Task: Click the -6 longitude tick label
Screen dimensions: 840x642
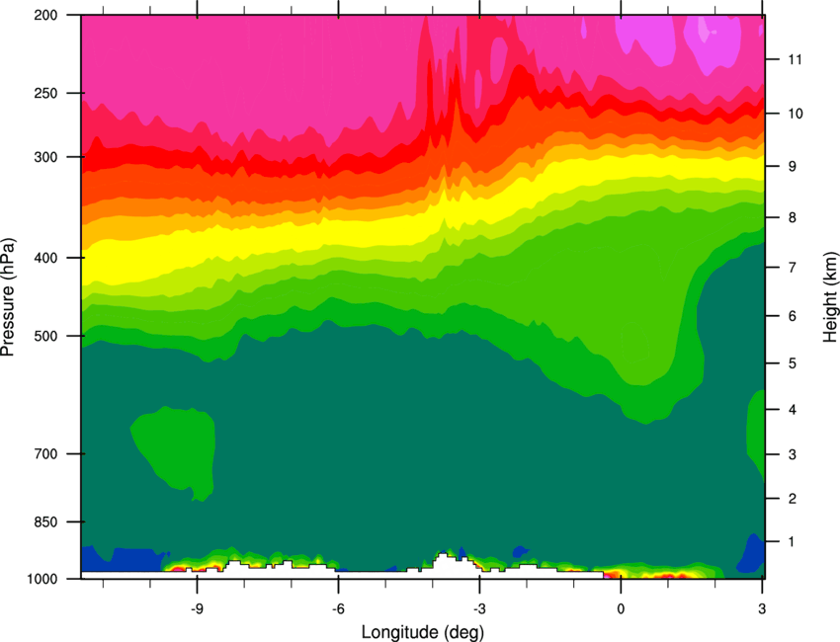Action: (338, 609)
